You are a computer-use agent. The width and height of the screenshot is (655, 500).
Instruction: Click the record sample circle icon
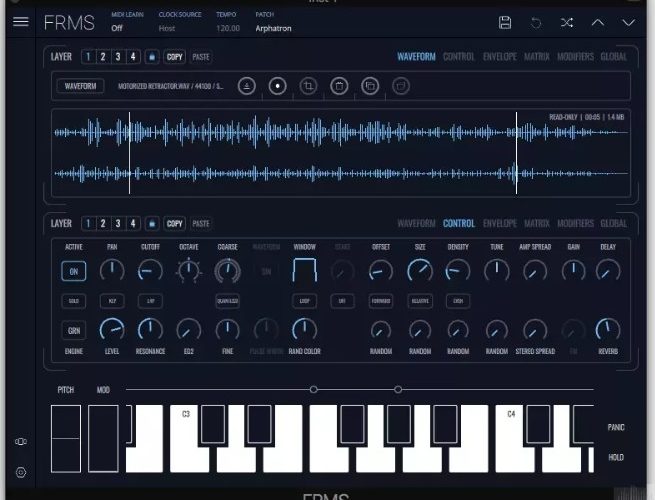pyautogui.click(x=277, y=86)
